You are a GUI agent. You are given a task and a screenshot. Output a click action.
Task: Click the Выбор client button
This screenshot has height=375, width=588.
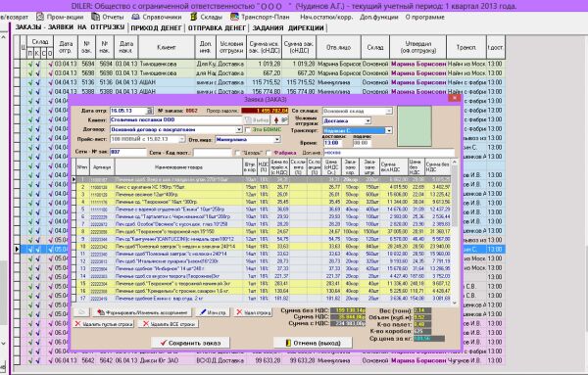coord(257,119)
